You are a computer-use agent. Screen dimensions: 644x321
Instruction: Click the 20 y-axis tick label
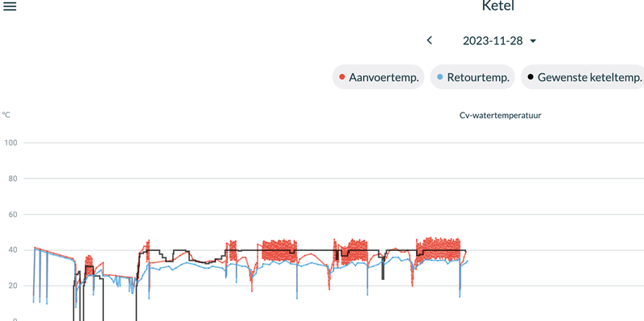tap(12, 286)
